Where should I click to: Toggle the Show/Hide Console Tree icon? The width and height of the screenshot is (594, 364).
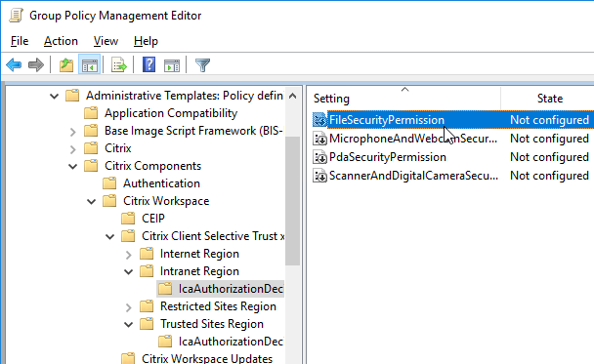point(90,65)
